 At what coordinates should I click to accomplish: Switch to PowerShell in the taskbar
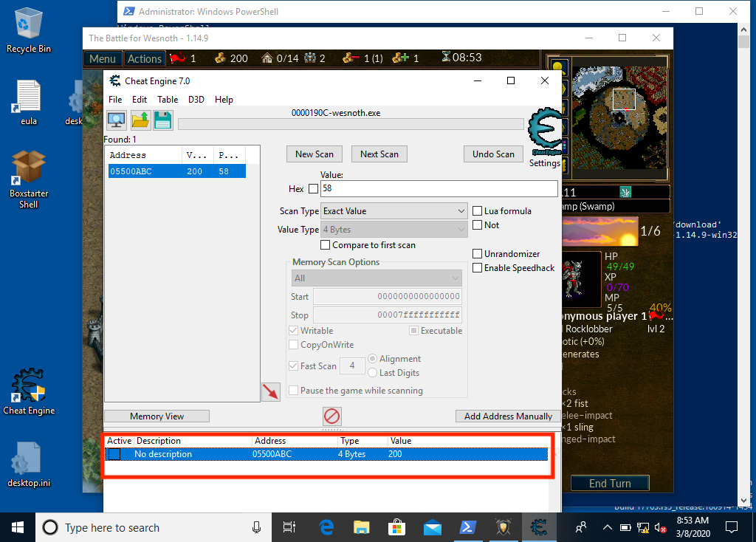467,527
